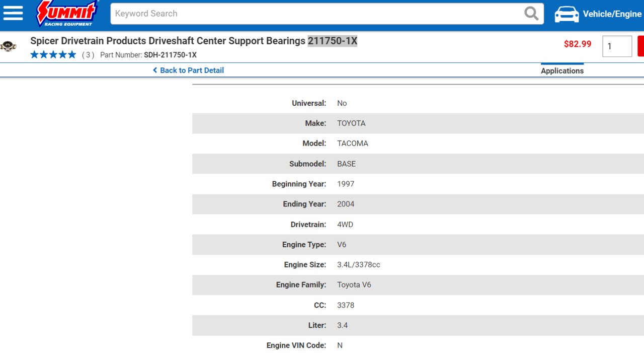Open the product thumbnail image
Screen dimensions: 644x353
8,46
